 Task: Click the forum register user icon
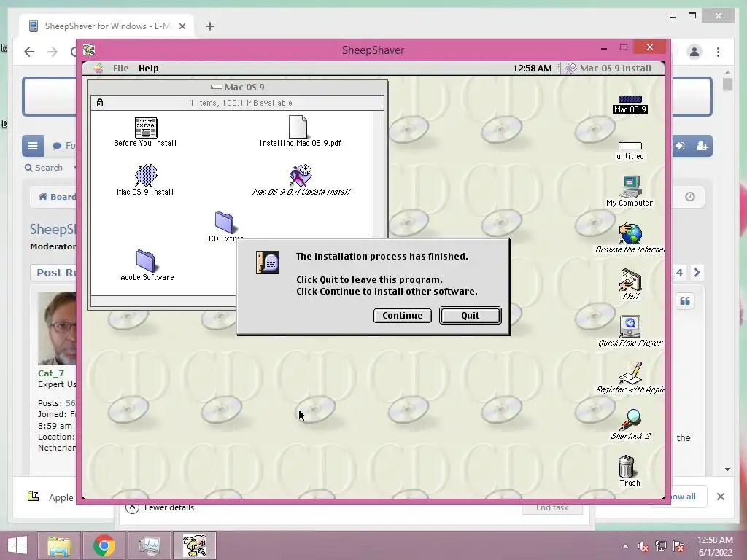point(702,146)
